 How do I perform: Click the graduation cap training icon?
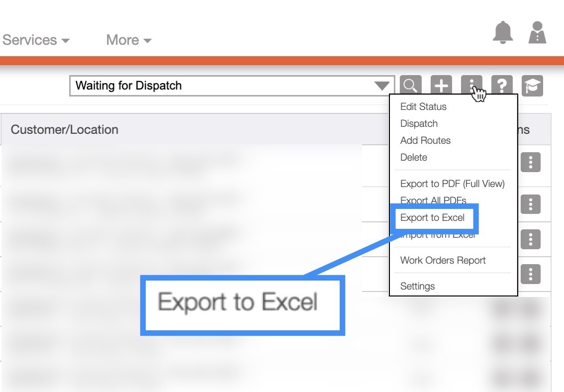tap(532, 86)
